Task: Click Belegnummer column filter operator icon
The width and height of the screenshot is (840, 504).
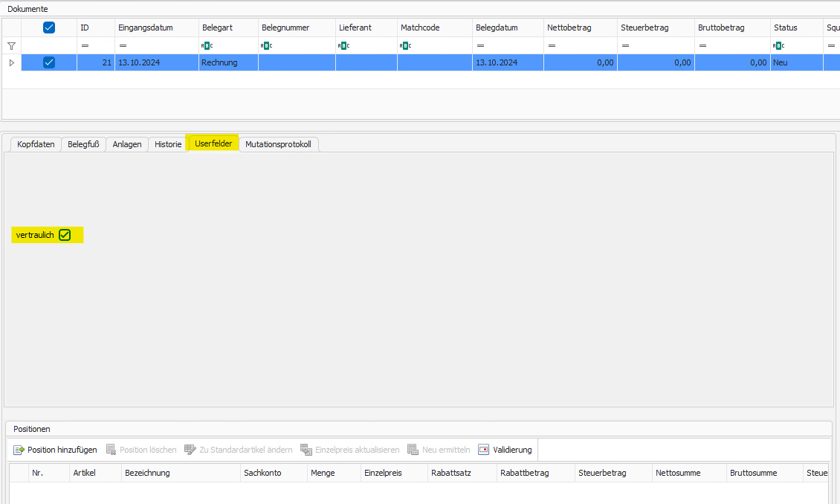Action: pos(266,46)
